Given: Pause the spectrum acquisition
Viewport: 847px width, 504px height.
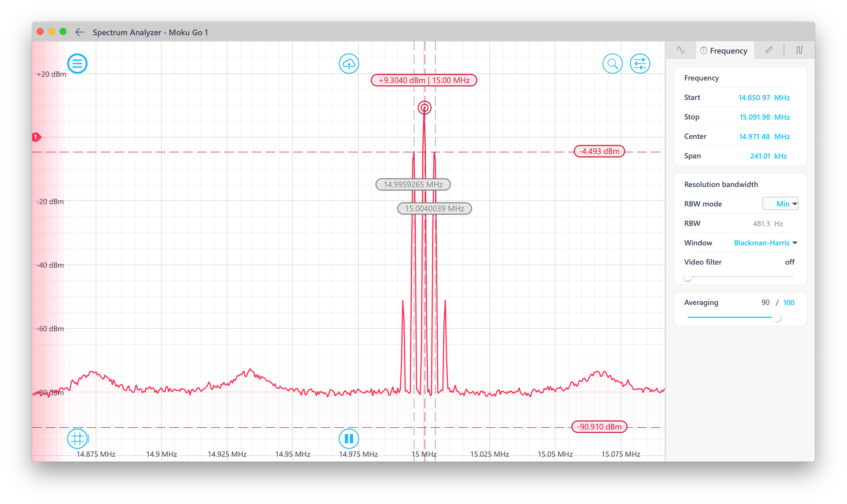Looking at the screenshot, I should pyautogui.click(x=349, y=438).
